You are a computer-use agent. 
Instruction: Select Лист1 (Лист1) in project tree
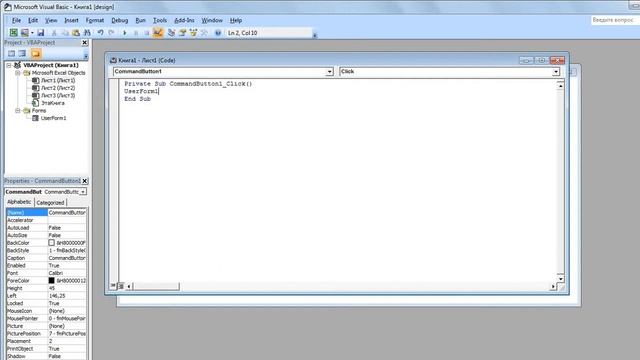click(58, 80)
